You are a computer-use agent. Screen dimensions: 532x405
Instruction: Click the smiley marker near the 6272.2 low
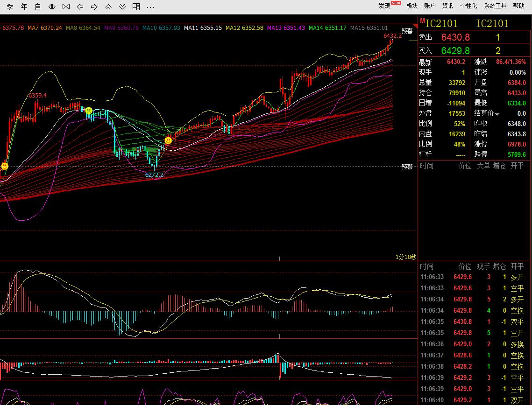coord(168,140)
